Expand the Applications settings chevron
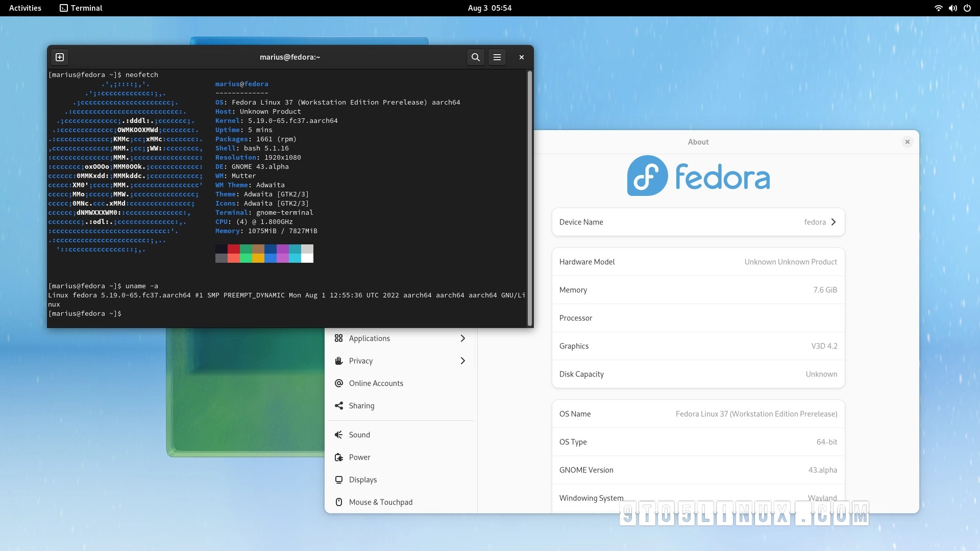980x551 pixels. pyautogui.click(x=462, y=338)
